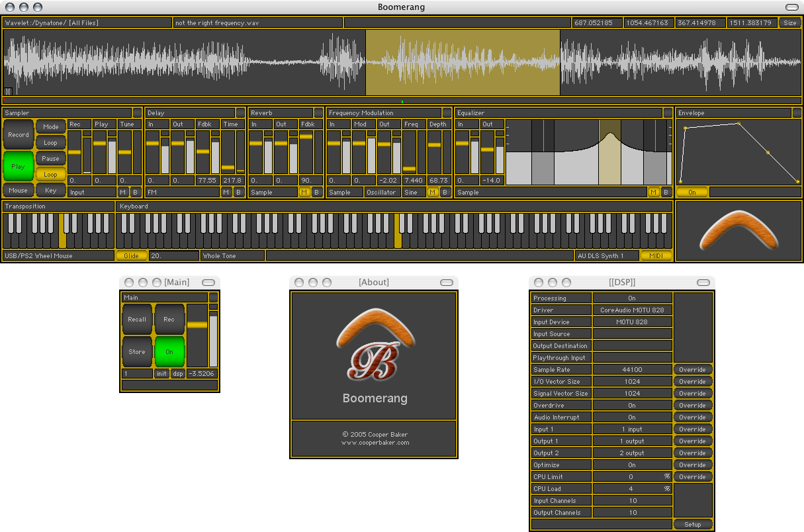Click the init button in Main window
This screenshot has height=532, width=804.
pyautogui.click(x=162, y=374)
